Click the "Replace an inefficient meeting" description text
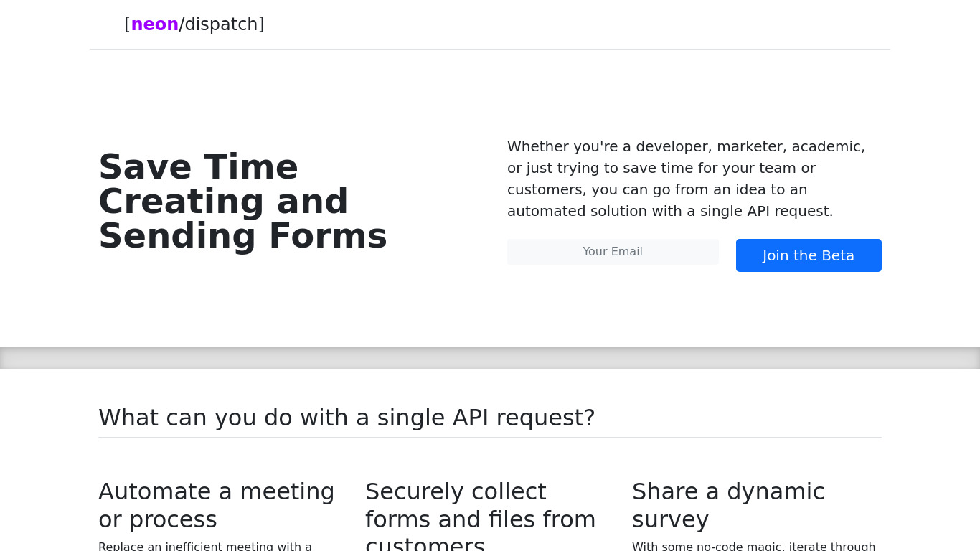This screenshot has width=980, height=551. (x=205, y=547)
